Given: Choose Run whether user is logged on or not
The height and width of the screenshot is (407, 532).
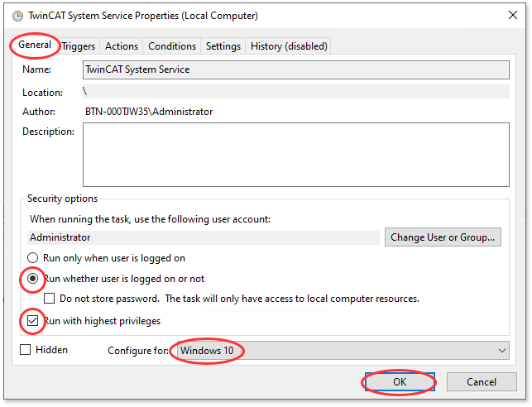Looking at the screenshot, I should [x=34, y=279].
